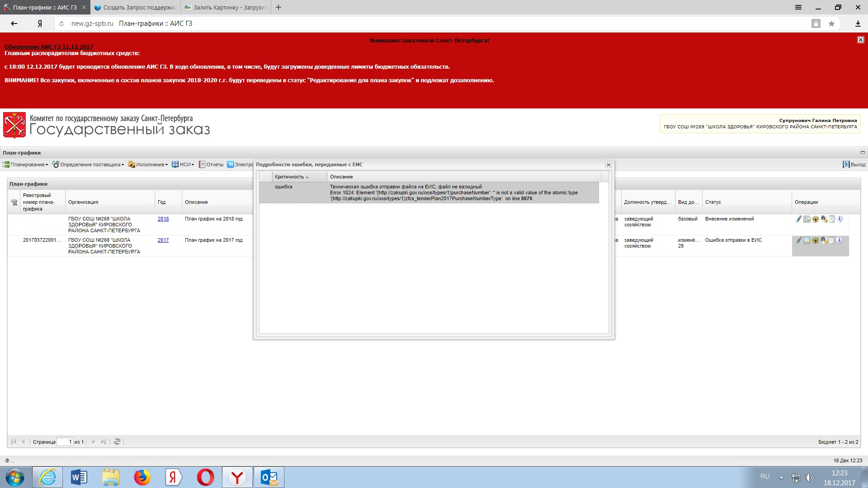Click the binoculars search icon in the 2018 row
Image resolution: width=868 pixels, height=488 pixels.
pyautogui.click(x=824, y=219)
